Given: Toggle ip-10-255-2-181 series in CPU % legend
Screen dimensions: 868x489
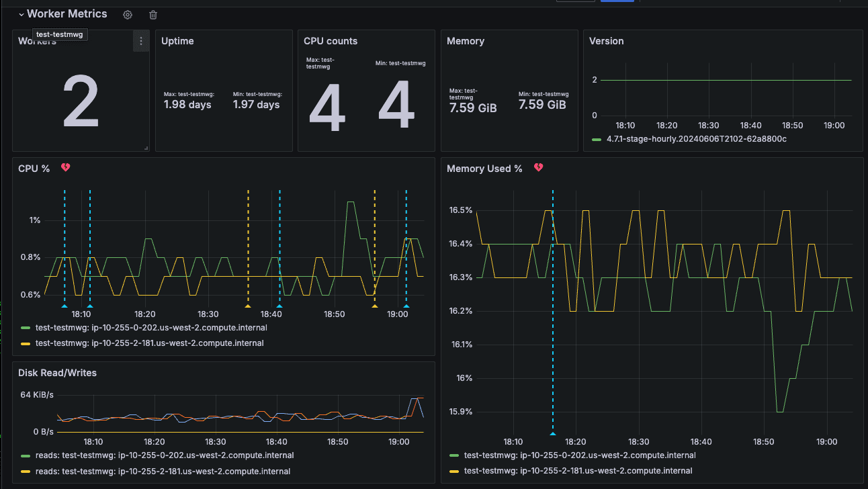Looking at the screenshot, I should coord(149,343).
